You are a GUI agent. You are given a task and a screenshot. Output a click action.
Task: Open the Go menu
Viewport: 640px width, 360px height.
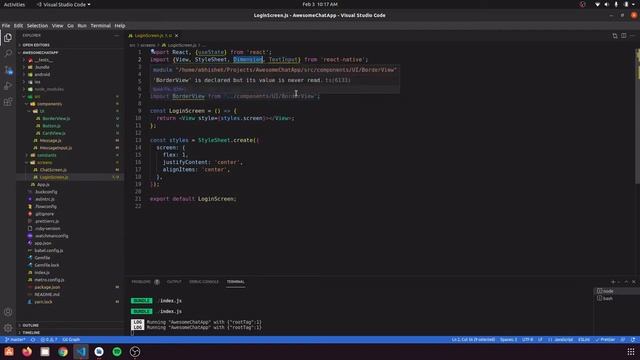[71, 25]
